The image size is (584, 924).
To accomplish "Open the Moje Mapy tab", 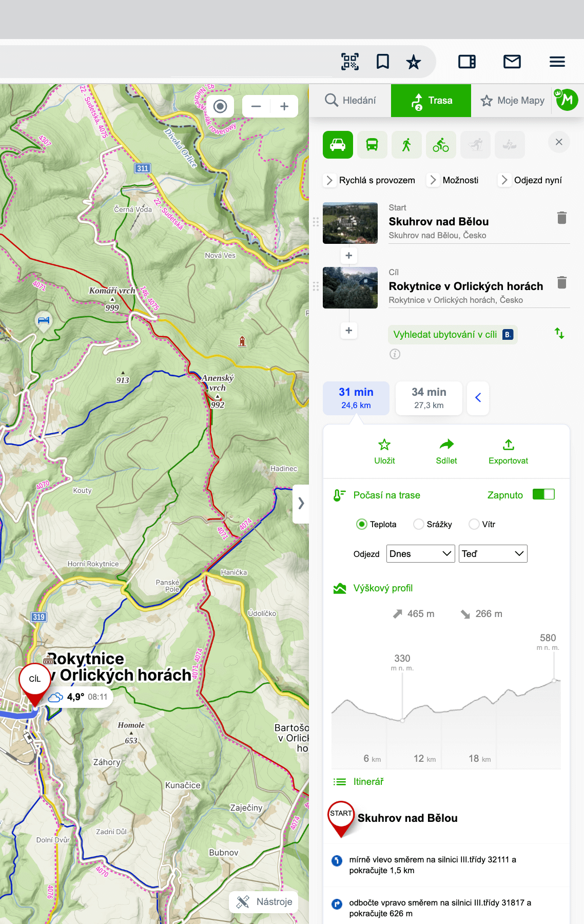I will click(512, 100).
